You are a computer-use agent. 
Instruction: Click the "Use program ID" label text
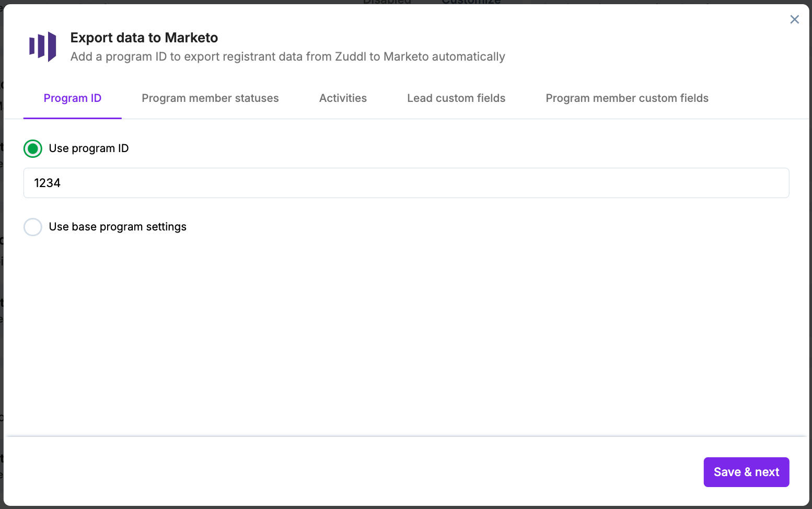click(89, 148)
